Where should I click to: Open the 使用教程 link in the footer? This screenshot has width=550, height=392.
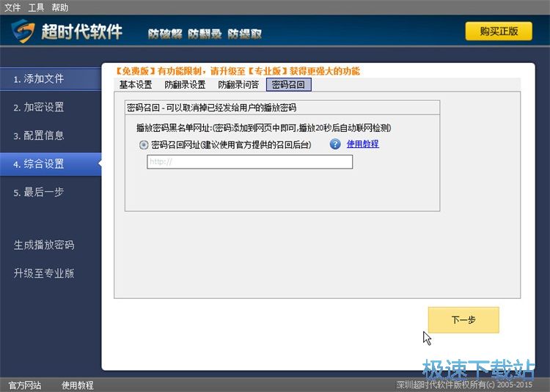(78, 385)
